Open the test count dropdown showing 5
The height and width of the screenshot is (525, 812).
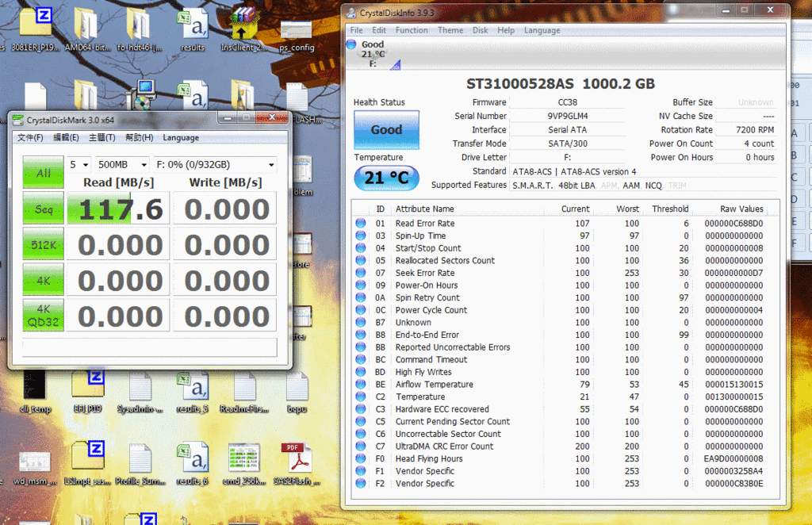tap(79, 165)
